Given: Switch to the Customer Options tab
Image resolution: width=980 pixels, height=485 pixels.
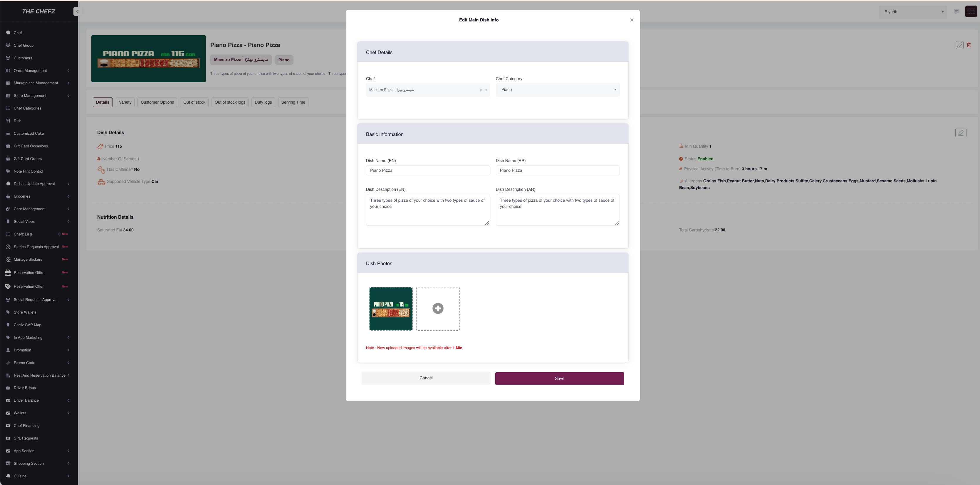Looking at the screenshot, I should (x=157, y=102).
